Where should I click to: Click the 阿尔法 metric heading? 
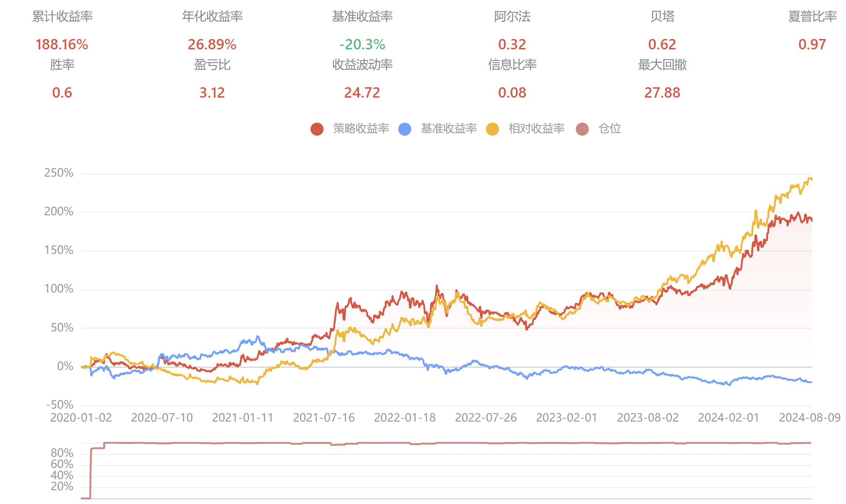click(512, 16)
